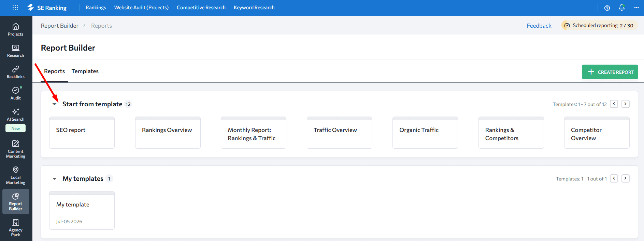This screenshot has height=241, width=644.
Task: Choose the Competitor Overview template
Action: point(597,133)
